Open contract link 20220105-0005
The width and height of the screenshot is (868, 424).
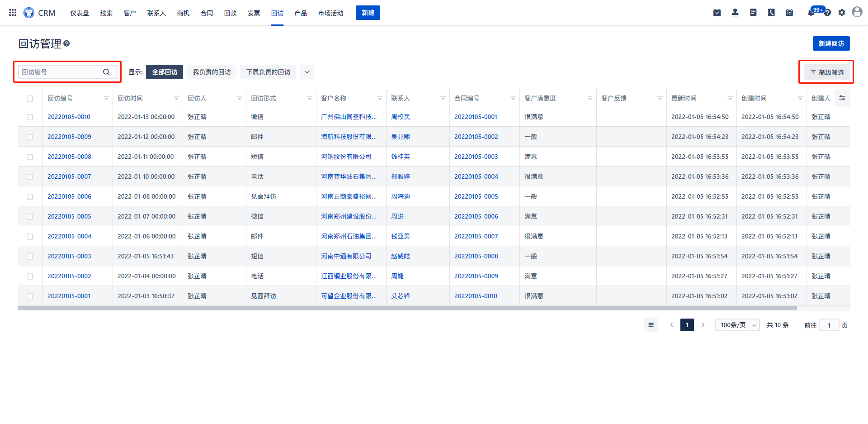476,196
